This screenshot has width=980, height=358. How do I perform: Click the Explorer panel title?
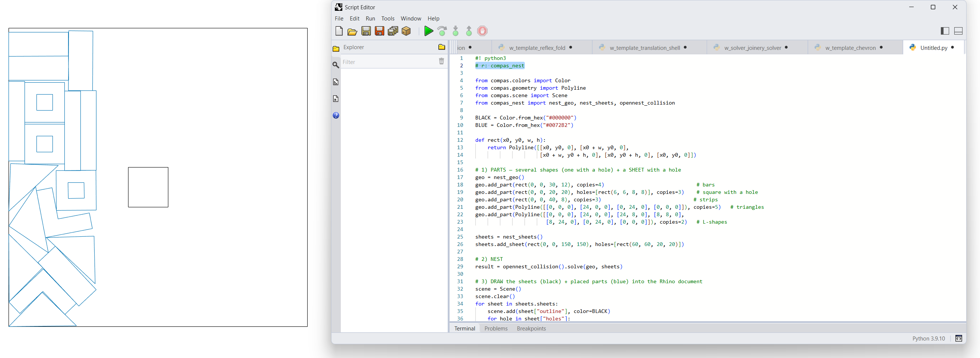353,47
